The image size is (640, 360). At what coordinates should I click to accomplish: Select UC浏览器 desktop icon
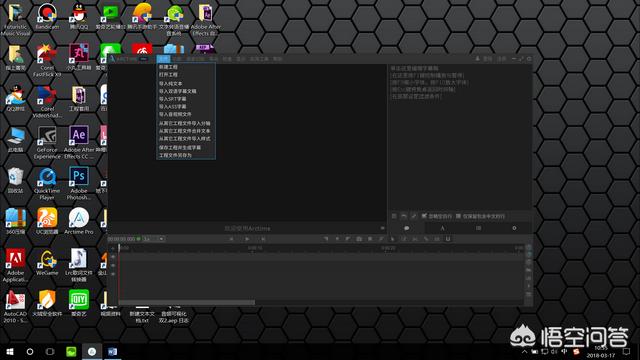pyautogui.click(x=47, y=222)
